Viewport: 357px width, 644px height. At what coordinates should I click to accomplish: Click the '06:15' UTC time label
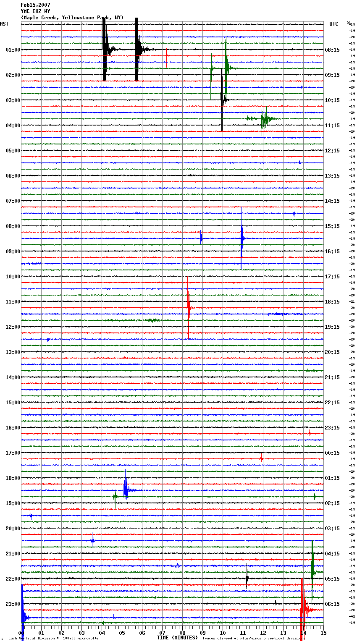click(332, 604)
